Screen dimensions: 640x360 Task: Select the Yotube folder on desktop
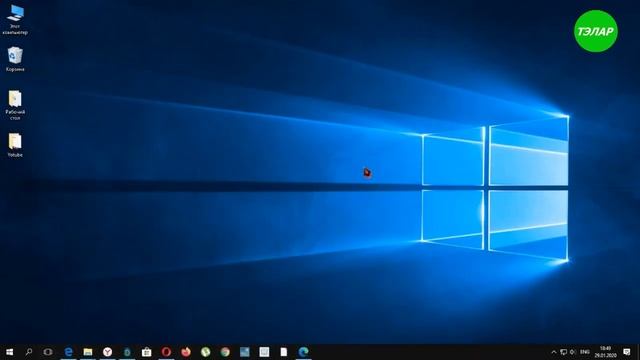tap(15, 145)
